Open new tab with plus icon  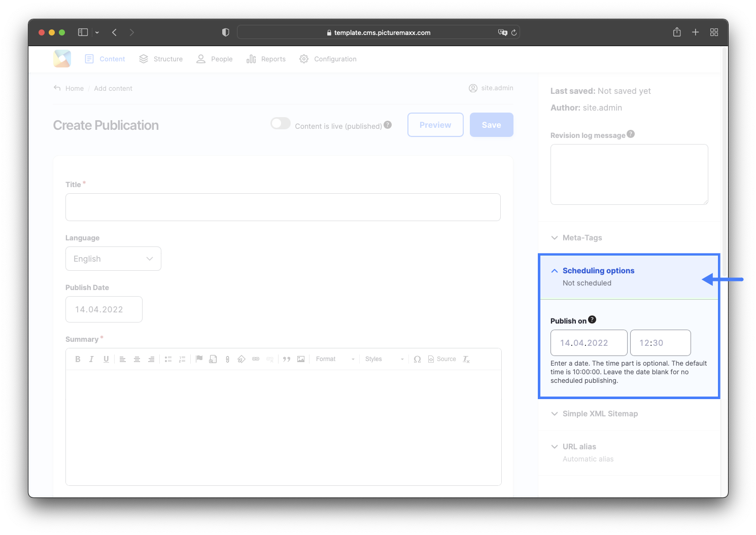click(696, 32)
